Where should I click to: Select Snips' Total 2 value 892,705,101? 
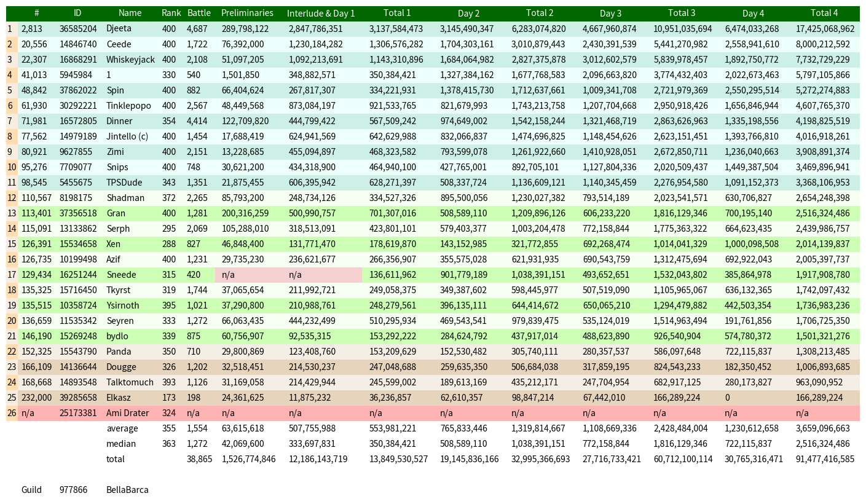click(535, 167)
